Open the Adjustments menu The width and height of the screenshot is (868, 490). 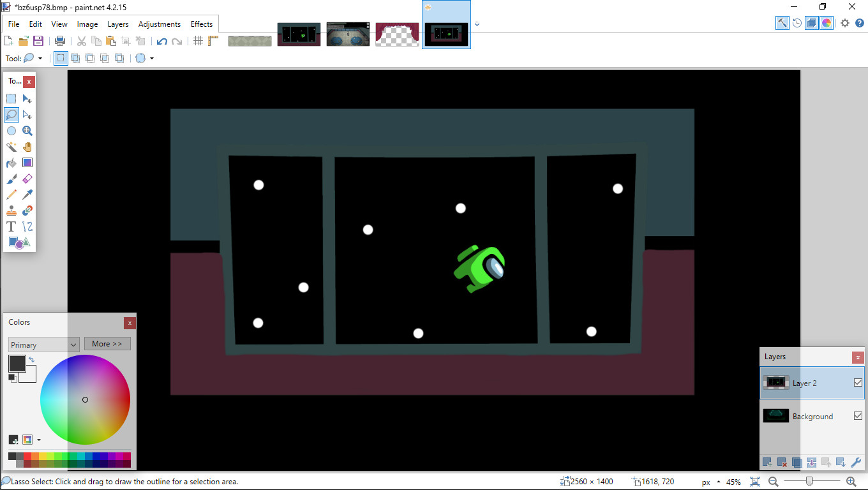click(x=159, y=24)
